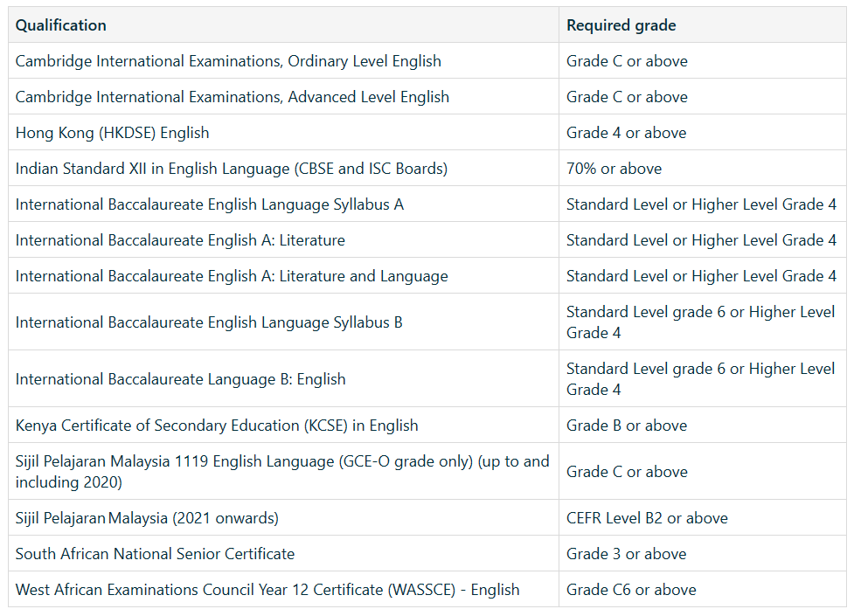The width and height of the screenshot is (854, 616).
Task: Click 'Sijil Pelajaran Malaysia (2021 onwards)' cell
Action: [283, 517]
